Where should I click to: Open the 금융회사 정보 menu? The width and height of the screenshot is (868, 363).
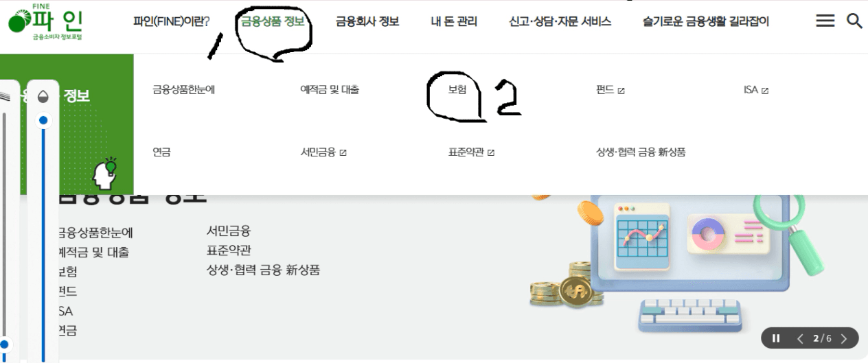367,21
